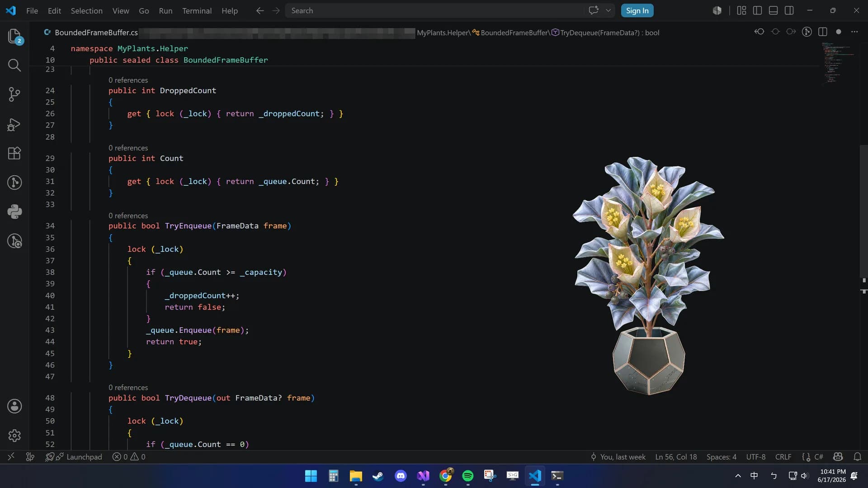868x488 pixels.
Task: Open Run and Debug view
Action: pyautogui.click(x=14, y=124)
